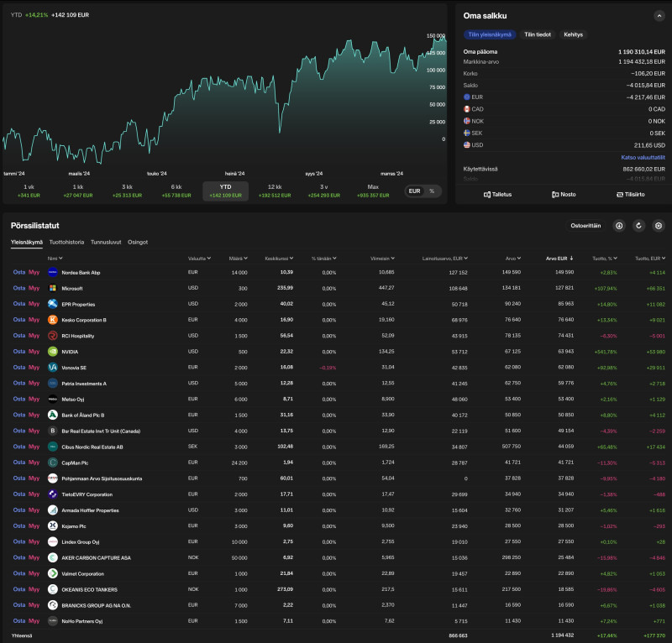Click the Microsoft logo icon
This screenshot has width=672, height=643.
[53, 288]
